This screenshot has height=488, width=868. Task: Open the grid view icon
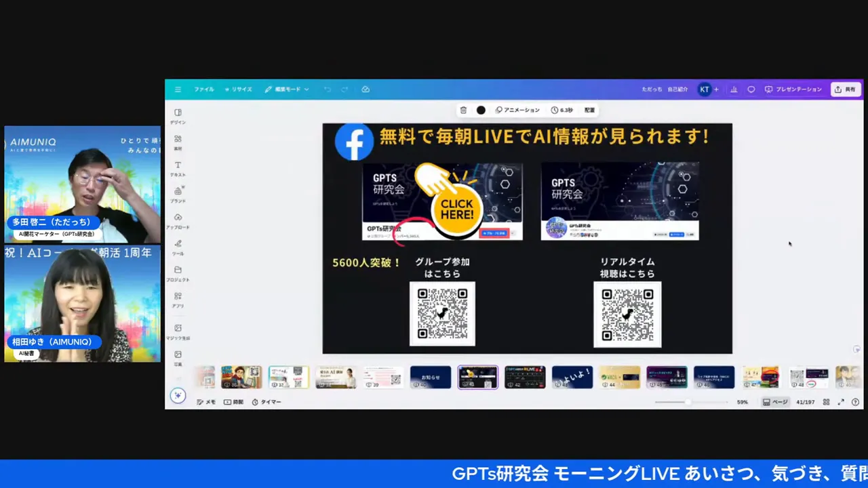[x=826, y=402]
